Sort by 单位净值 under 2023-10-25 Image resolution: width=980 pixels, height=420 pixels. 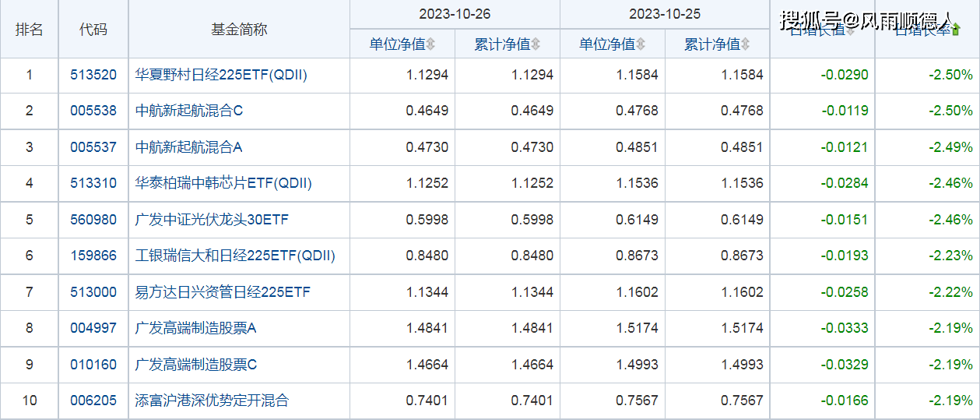612,44
